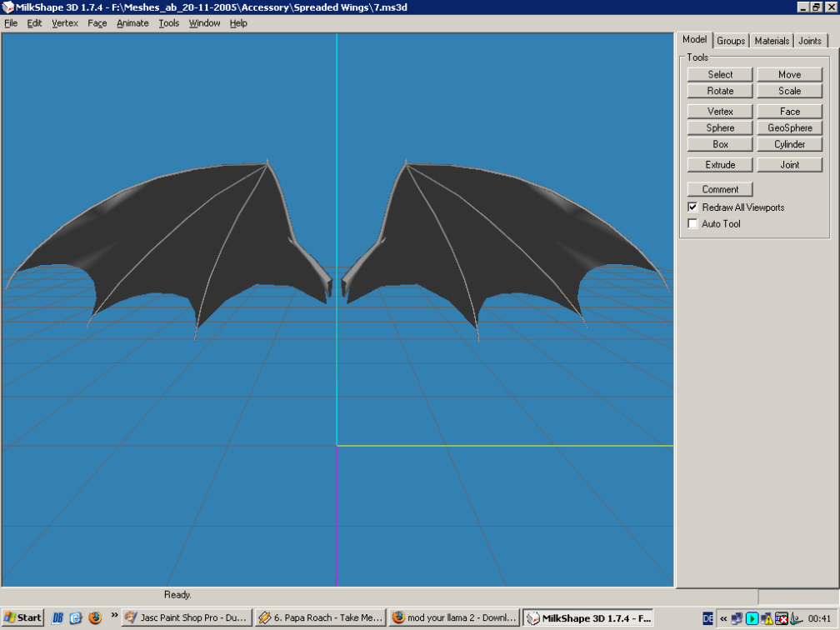Activate the Joint tool
The image size is (840, 630).
click(790, 165)
